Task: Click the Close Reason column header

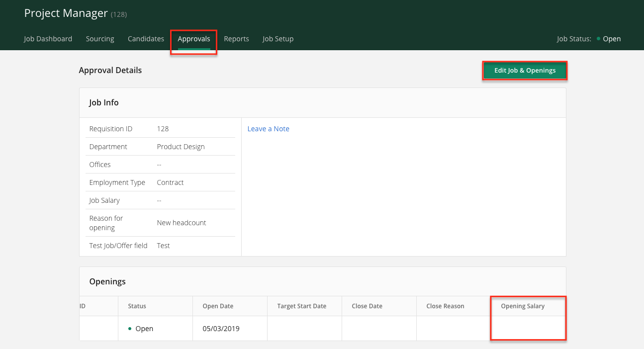Action: pos(445,306)
